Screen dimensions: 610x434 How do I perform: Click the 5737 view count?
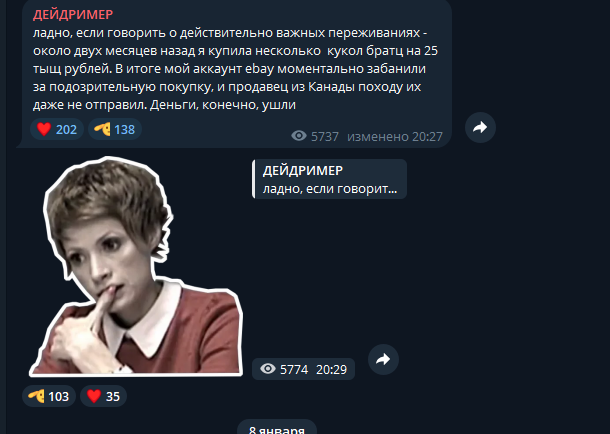pos(325,136)
